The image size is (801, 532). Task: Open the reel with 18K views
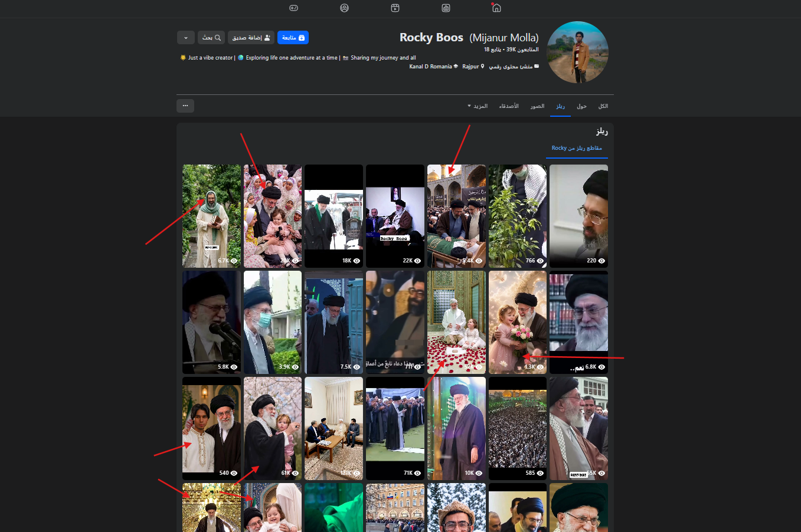(334, 216)
